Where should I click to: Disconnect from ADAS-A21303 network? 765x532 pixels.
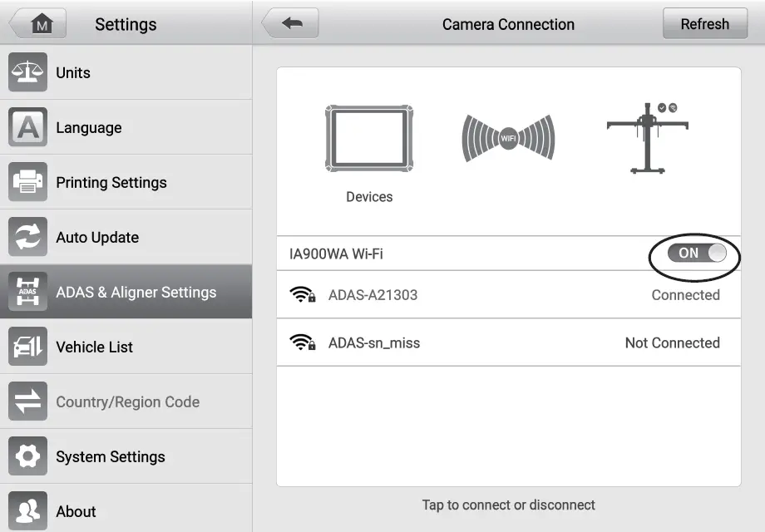point(508,295)
